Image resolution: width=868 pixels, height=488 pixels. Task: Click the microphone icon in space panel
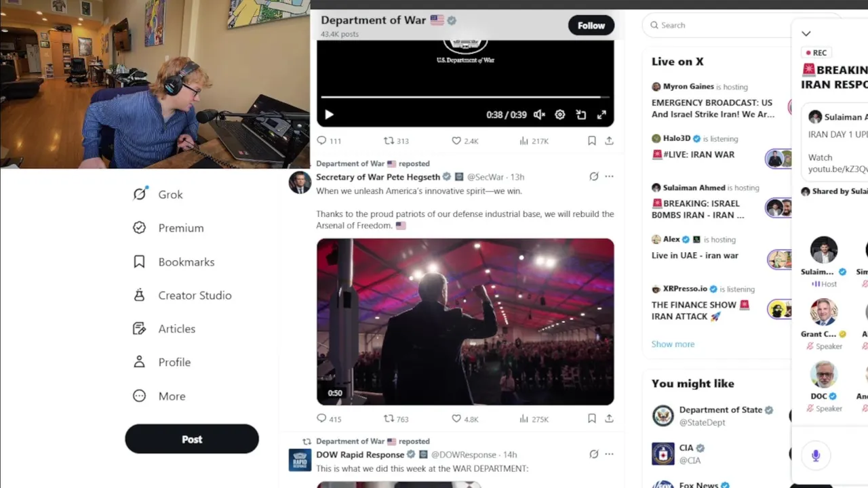pos(816,455)
